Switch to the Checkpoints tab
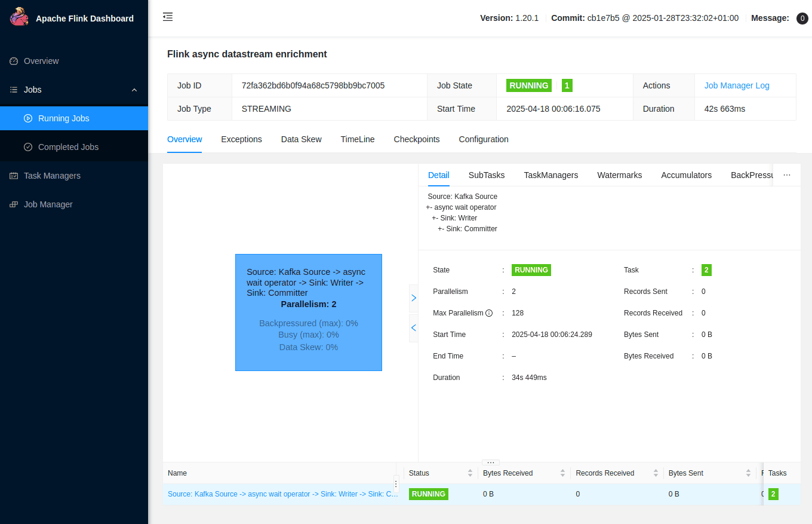 click(416, 139)
